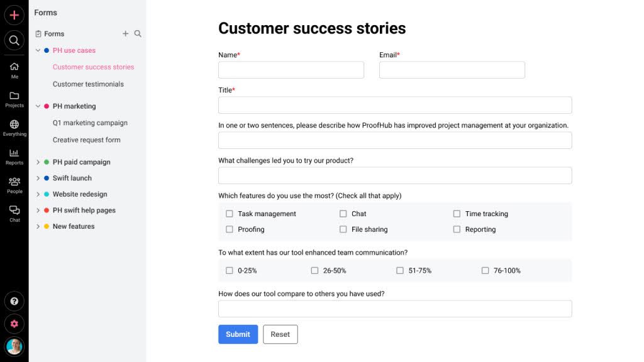Screen dimensions: 644x362
Task: Click the Email input field
Action: point(452,70)
